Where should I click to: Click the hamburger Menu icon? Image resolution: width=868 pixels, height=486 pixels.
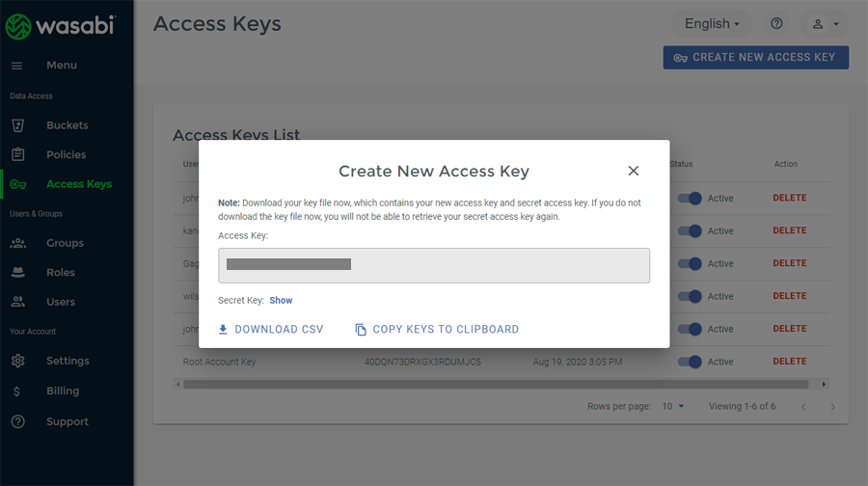tap(16, 66)
